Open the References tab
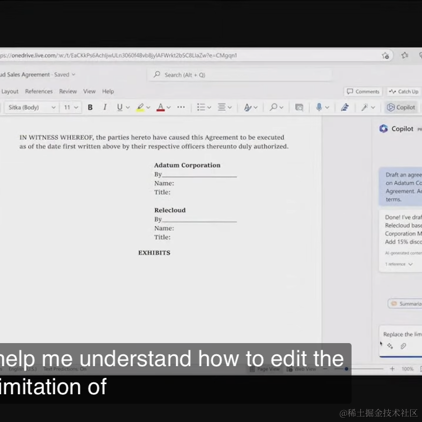The width and height of the screenshot is (422, 422). click(39, 91)
